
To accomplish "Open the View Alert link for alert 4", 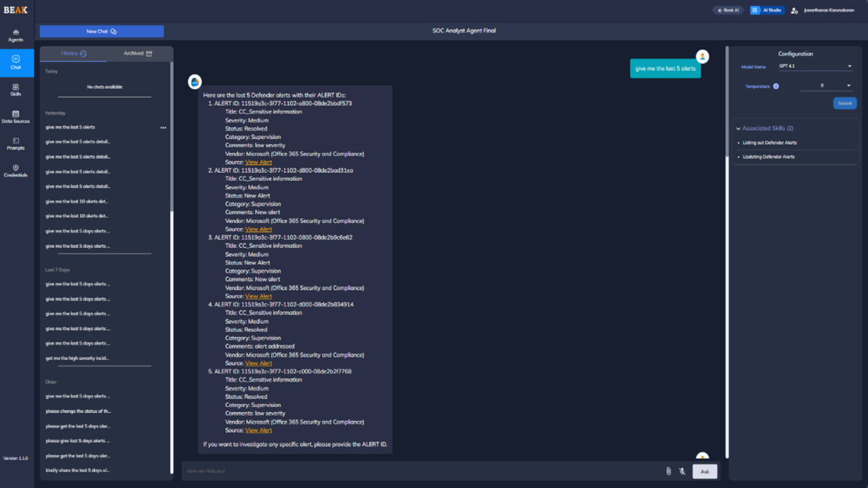I will (x=258, y=363).
